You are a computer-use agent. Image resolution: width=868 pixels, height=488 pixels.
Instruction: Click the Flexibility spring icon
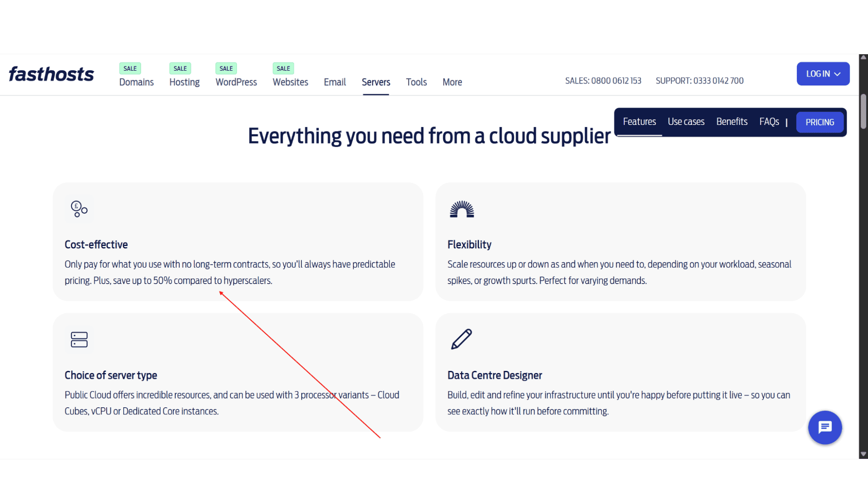pyautogui.click(x=462, y=209)
